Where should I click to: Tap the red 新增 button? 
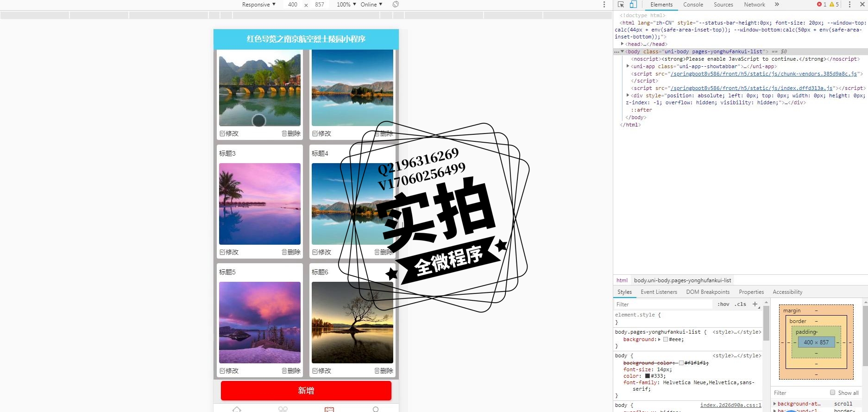(306, 391)
